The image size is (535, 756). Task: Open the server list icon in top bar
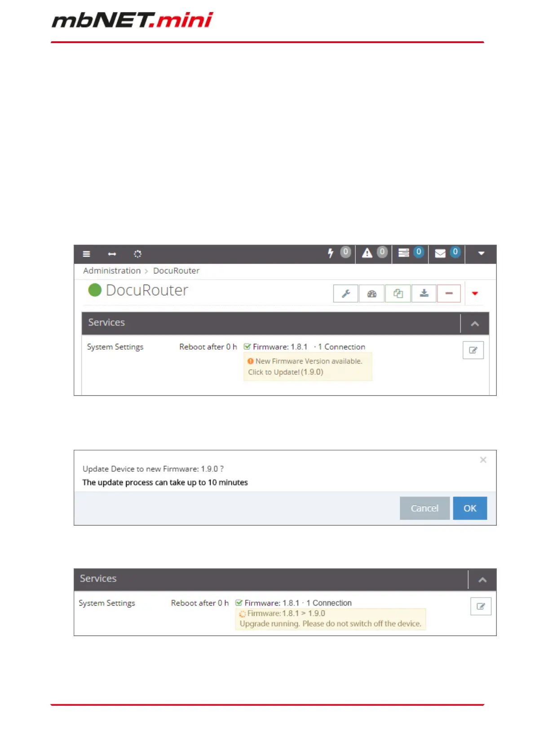(403, 253)
